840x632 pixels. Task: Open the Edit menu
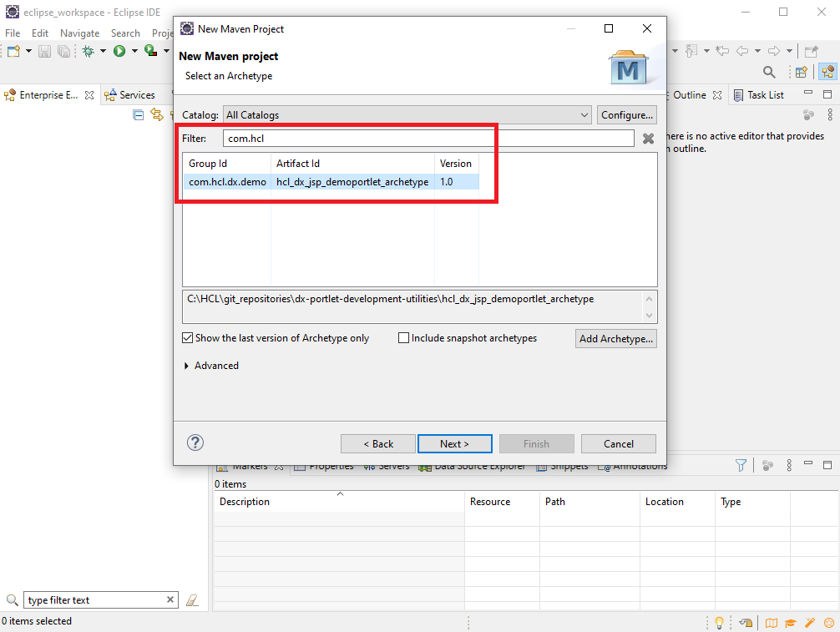pos(39,33)
